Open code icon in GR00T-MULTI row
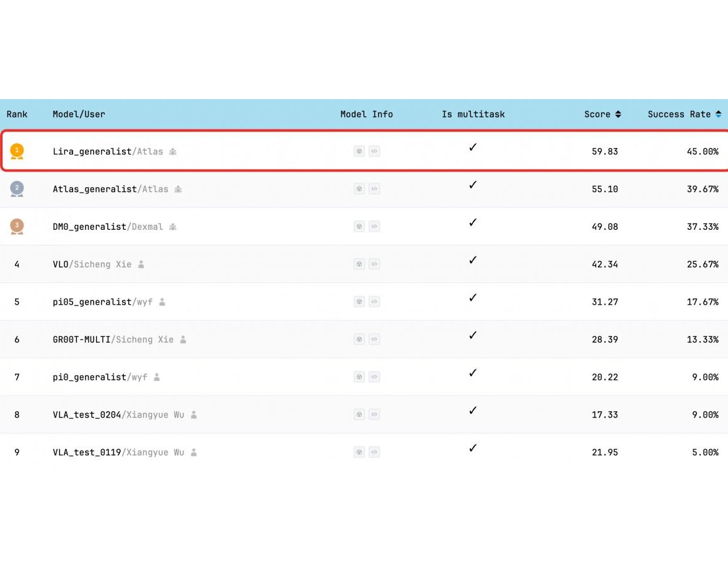The height and width of the screenshot is (568, 728). pyautogui.click(x=374, y=339)
